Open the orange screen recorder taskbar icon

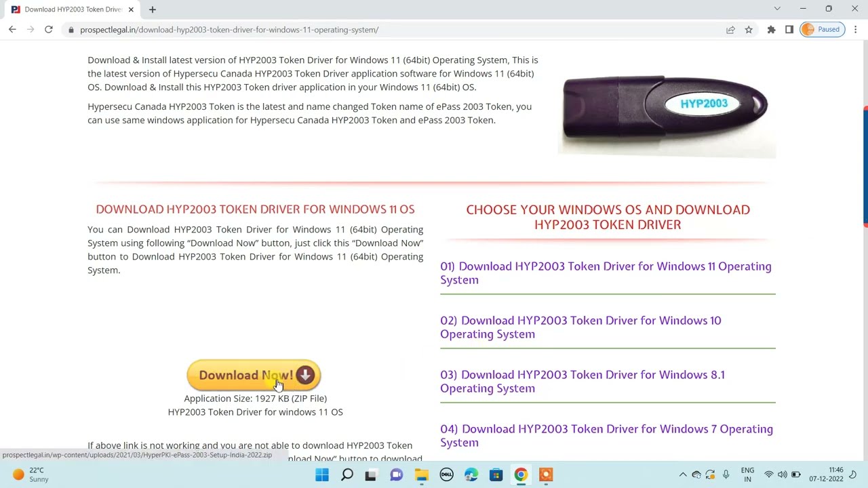546,475
